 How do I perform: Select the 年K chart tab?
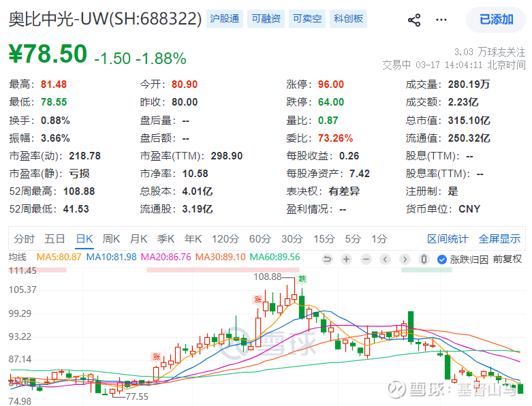[193, 239]
